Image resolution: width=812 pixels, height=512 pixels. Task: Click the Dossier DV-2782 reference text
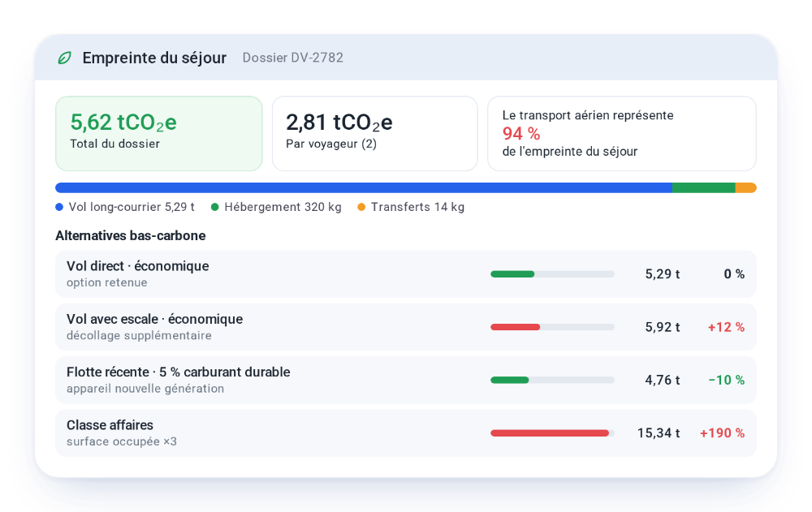(293, 58)
